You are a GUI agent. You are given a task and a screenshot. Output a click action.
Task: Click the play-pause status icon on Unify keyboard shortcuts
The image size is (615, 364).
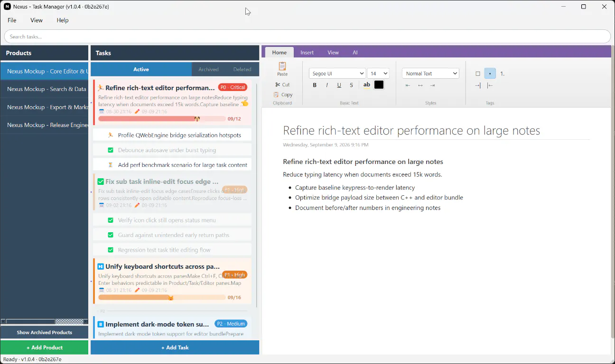[101, 266]
